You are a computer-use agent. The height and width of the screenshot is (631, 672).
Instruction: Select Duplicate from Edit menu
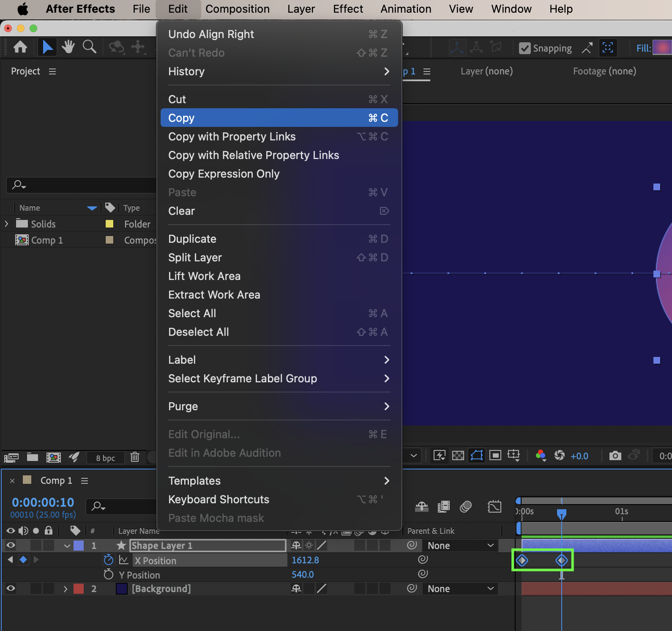192,239
